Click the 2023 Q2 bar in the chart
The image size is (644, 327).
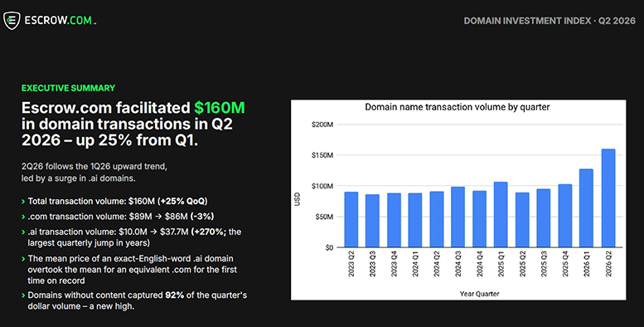pyautogui.click(x=351, y=220)
